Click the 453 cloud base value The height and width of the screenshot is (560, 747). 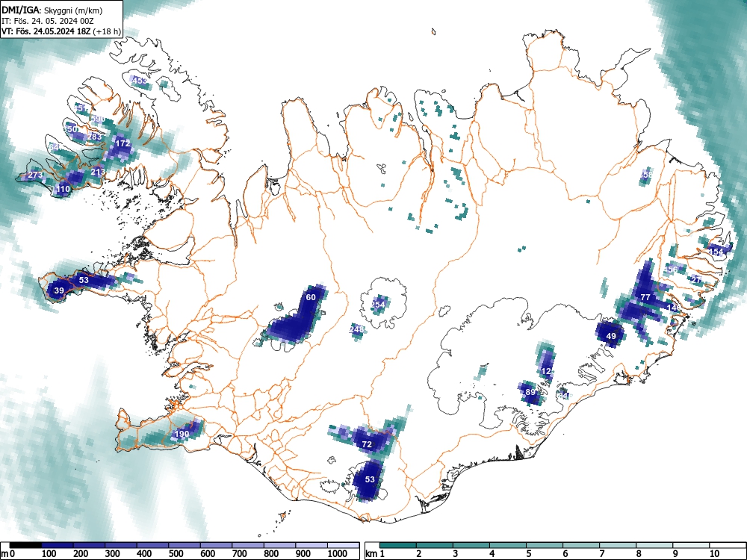coord(140,81)
